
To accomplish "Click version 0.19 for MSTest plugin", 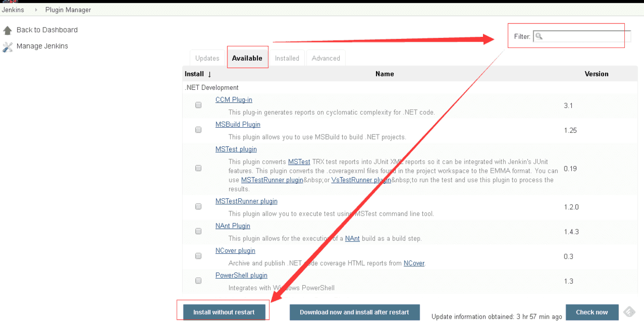I will 570,169.
